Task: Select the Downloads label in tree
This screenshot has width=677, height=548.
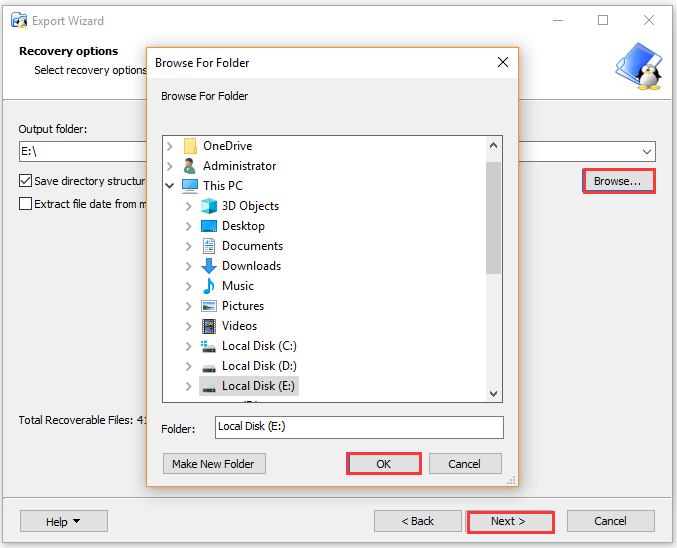Action: tap(251, 266)
